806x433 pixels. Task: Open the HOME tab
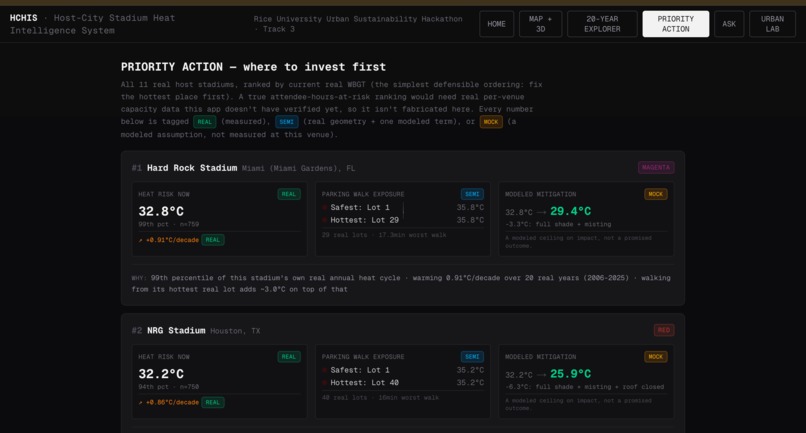(x=496, y=24)
